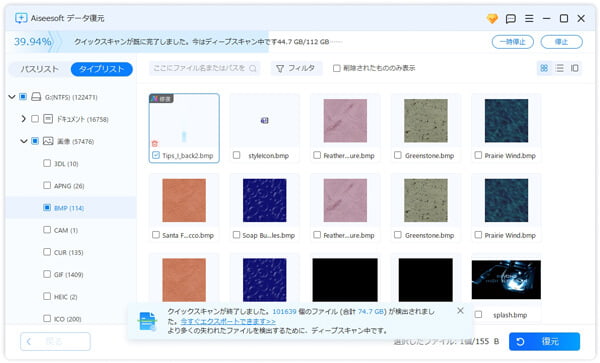Uncheck Tips_l_back2.bmp file checkbox

coord(156,155)
